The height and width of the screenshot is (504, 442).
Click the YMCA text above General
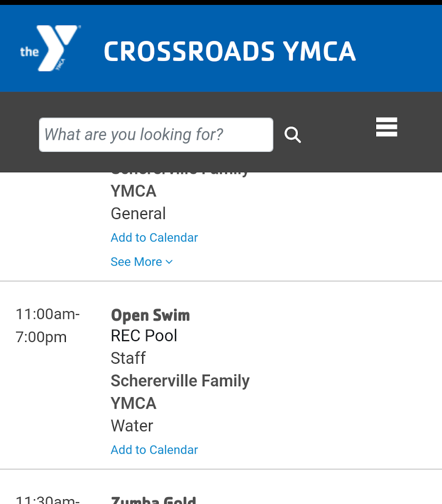[133, 191]
